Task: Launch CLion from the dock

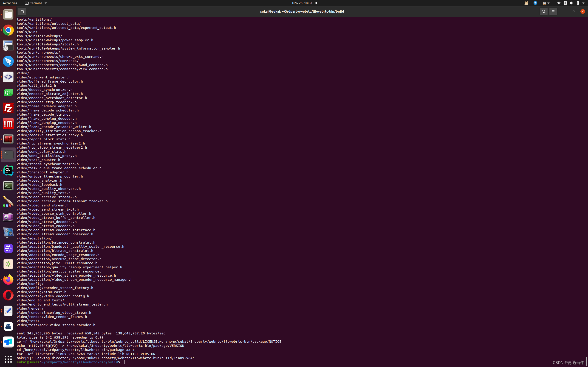Action: pyautogui.click(x=8, y=170)
